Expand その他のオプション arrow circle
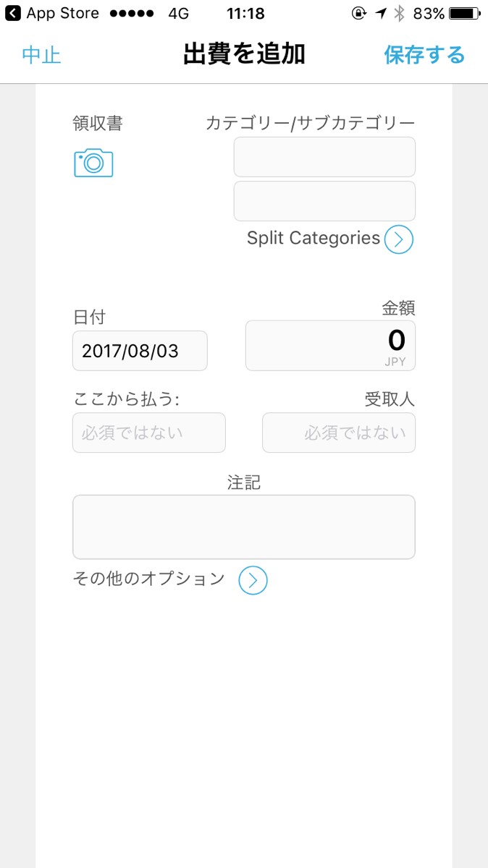The width and height of the screenshot is (488, 868). tap(253, 580)
